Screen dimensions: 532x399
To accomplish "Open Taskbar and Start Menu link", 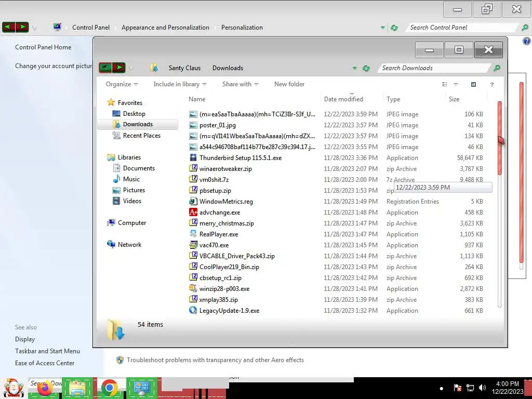I will 47,351.
